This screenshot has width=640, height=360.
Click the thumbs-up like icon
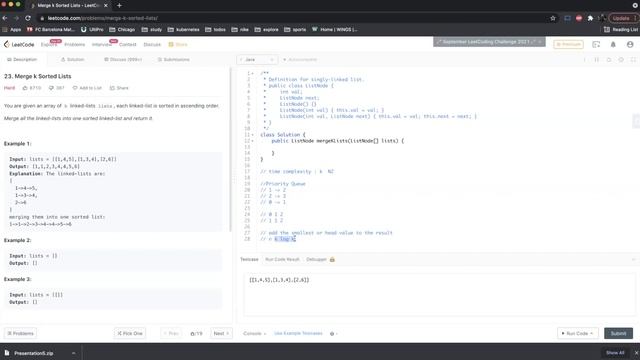[25, 88]
